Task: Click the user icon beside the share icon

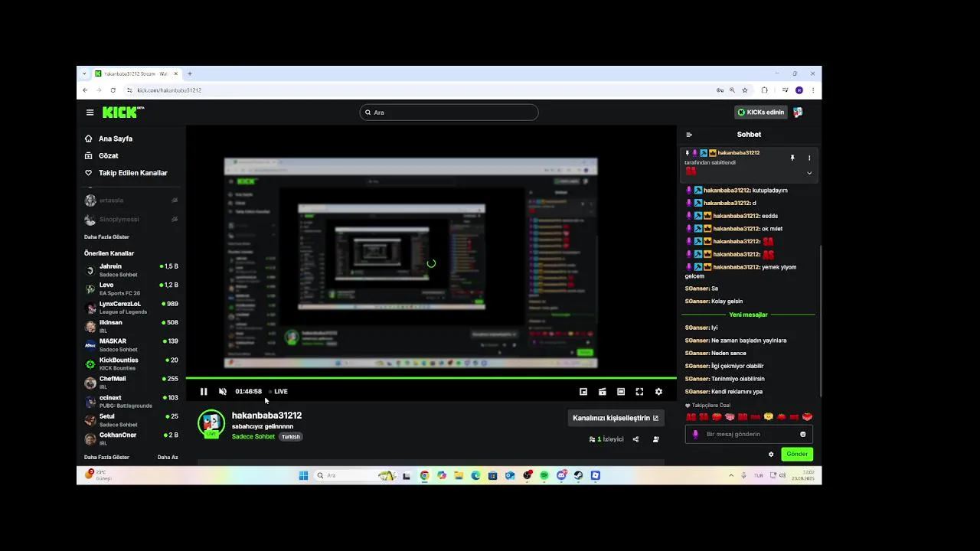Action: 655,439
